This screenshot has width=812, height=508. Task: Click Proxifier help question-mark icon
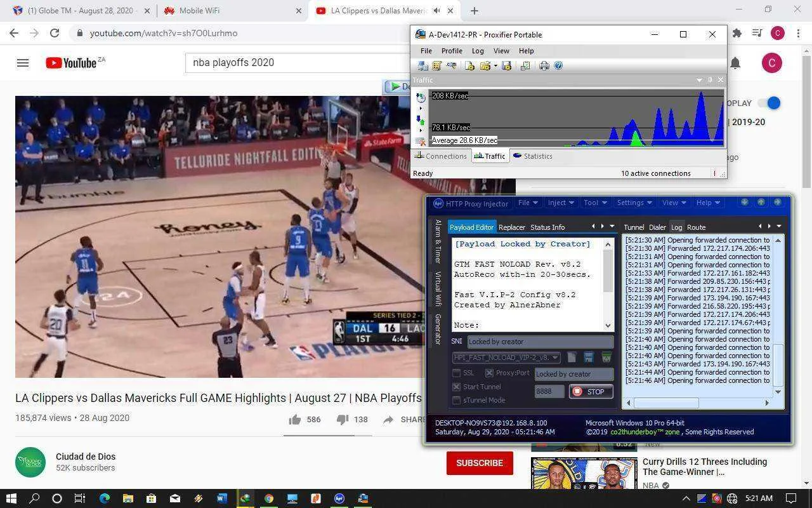[x=558, y=65]
